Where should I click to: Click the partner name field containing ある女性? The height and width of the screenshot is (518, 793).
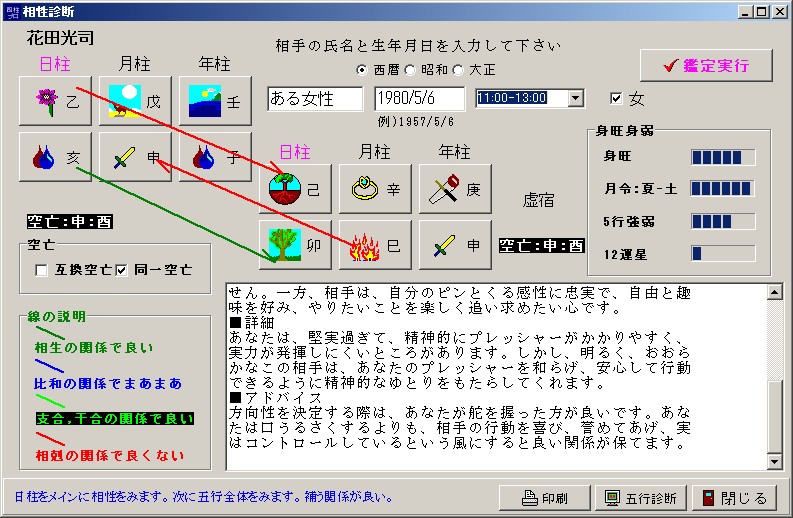click(315, 98)
